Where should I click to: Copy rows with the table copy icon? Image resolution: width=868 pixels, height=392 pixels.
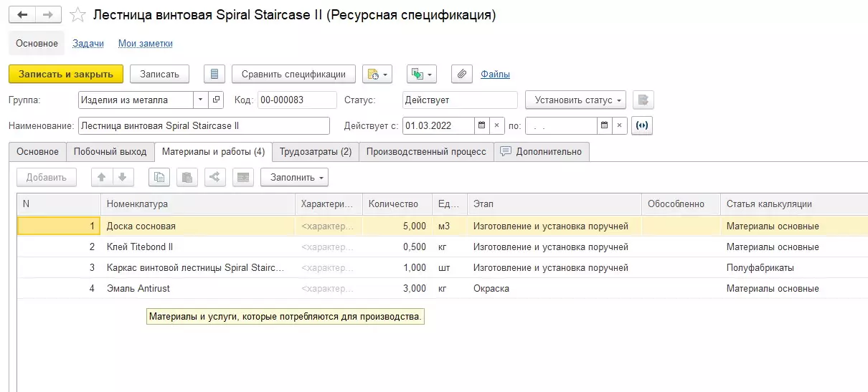(160, 177)
